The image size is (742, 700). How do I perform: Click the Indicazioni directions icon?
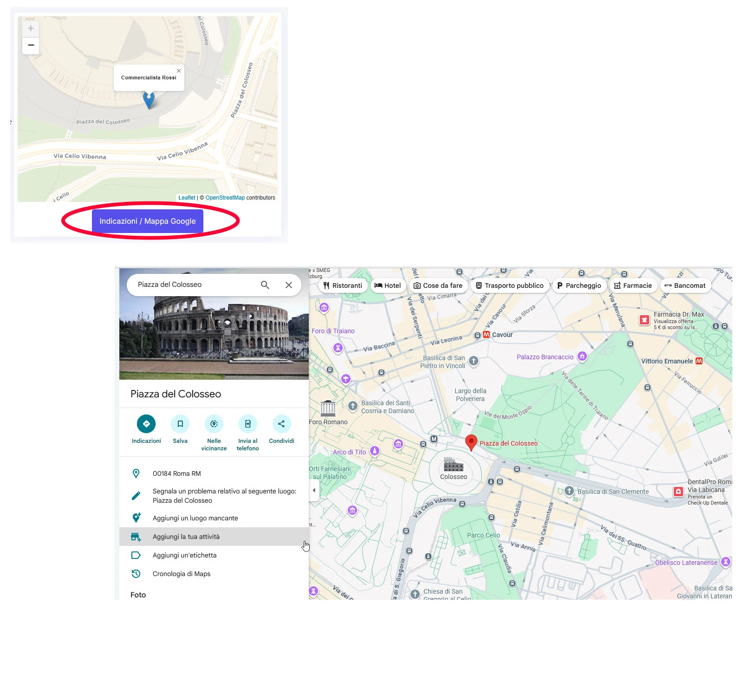(146, 424)
